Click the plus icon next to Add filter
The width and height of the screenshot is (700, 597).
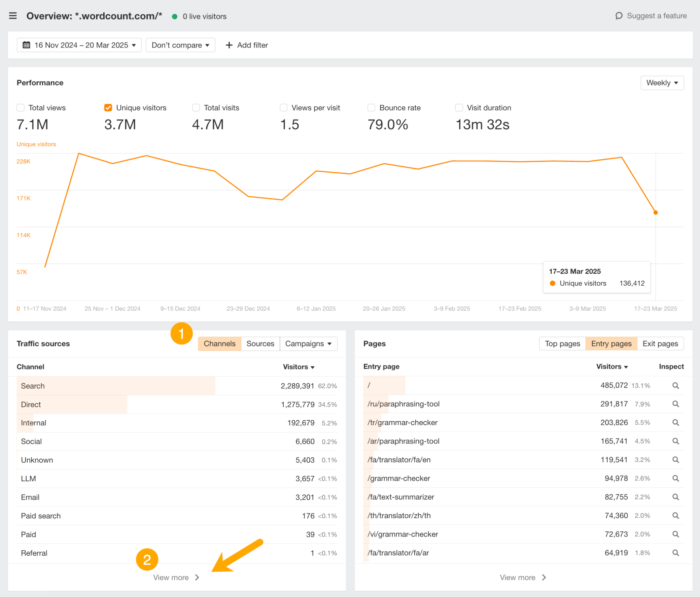tap(229, 45)
